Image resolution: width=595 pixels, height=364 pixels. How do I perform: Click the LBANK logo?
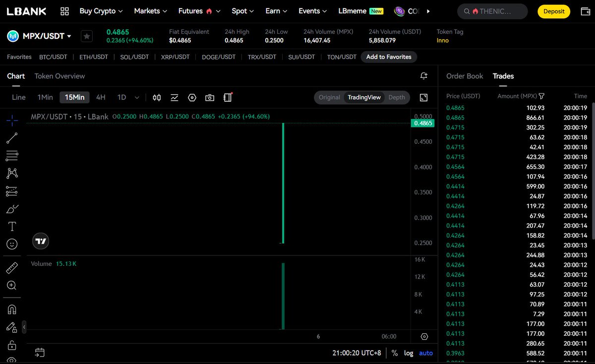point(26,11)
